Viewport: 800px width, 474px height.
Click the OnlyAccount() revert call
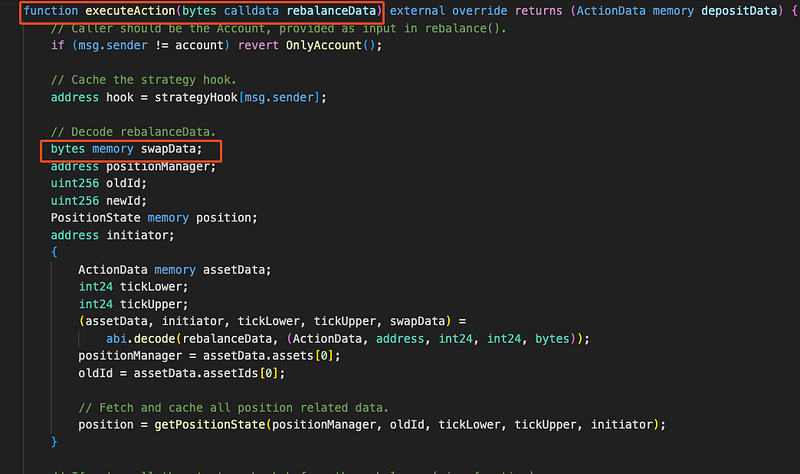[x=334, y=46]
